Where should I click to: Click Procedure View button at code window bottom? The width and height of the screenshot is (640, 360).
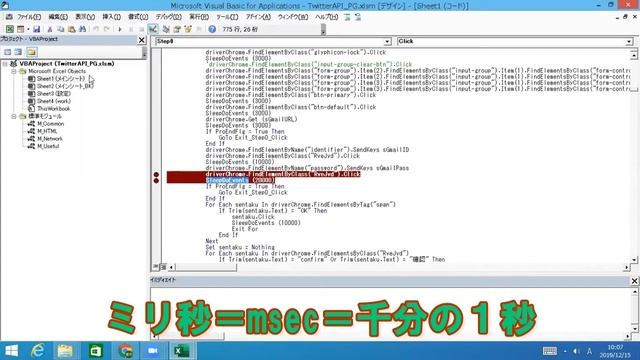click(156, 267)
